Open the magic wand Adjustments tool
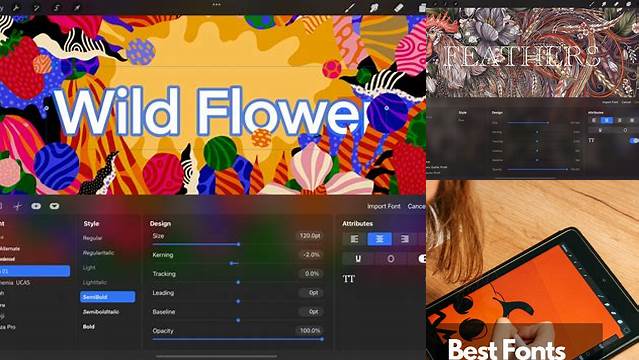Viewport: 639px width, 360px height. pyautogui.click(x=37, y=7)
